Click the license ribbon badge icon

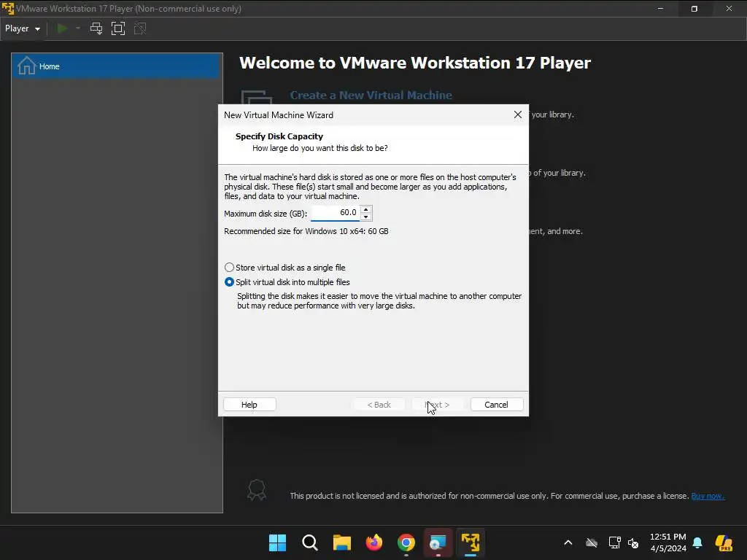coord(256,490)
